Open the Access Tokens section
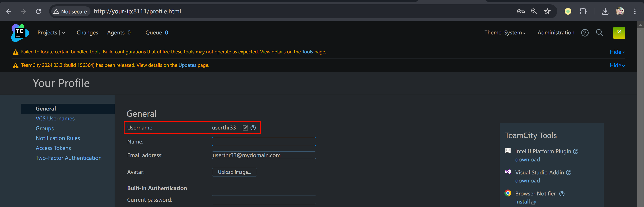This screenshot has height=207, width=644. click(x=53, y=148)
